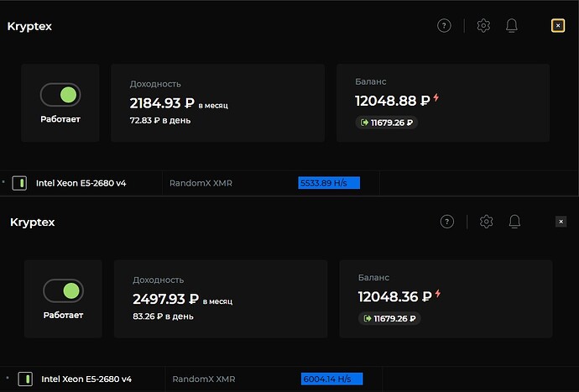Image resolution: width=579 pixels, height=392 pixels.
Task: Click the Доходность heading in the upper window
Action: click(x=155, y=84)
